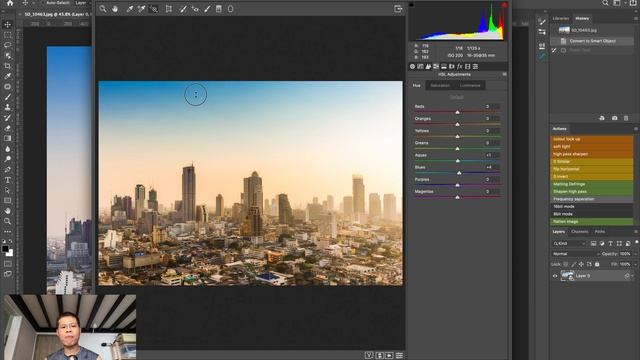This screenshot has height=360, width=640.
Task: Run the 'high pass sharpen' action
Action: coord(591,154)
